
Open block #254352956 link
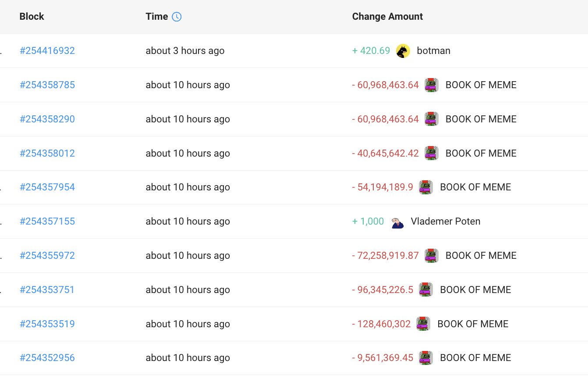47,358
